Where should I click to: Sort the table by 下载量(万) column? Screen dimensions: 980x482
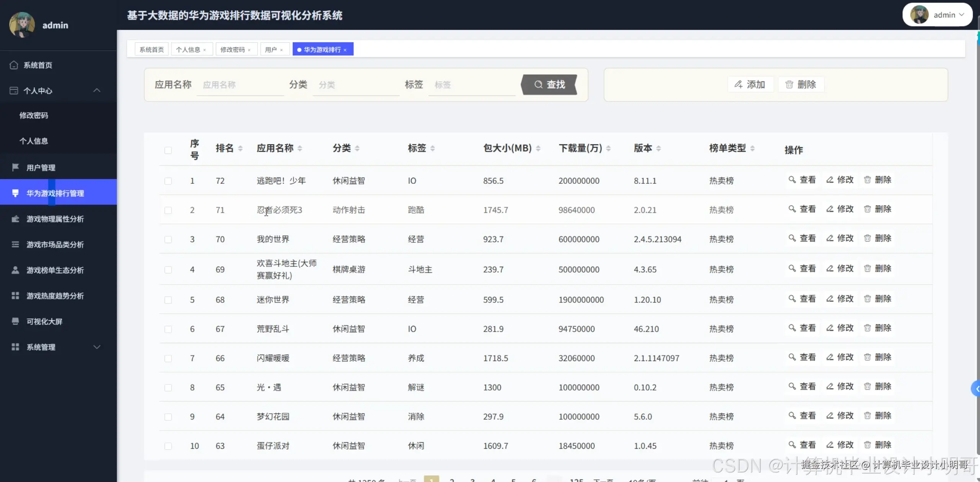[609, 148]
